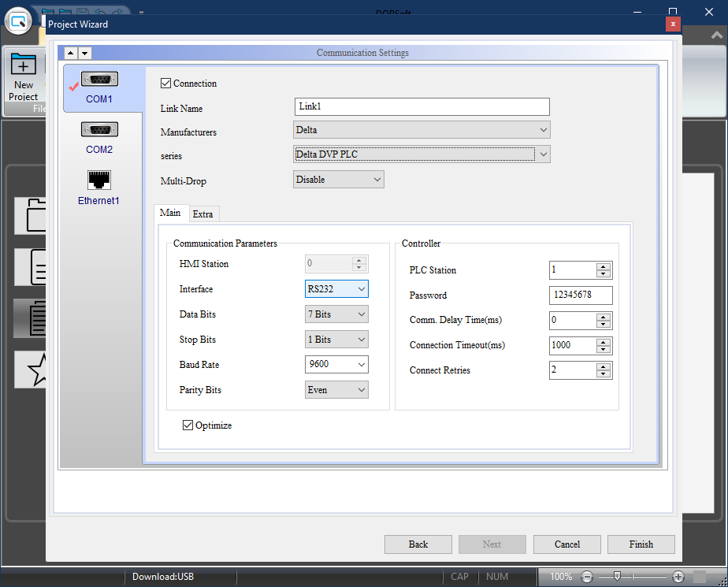
Task: Open the Parity Bits dropdown
Action: coord(336,390)
